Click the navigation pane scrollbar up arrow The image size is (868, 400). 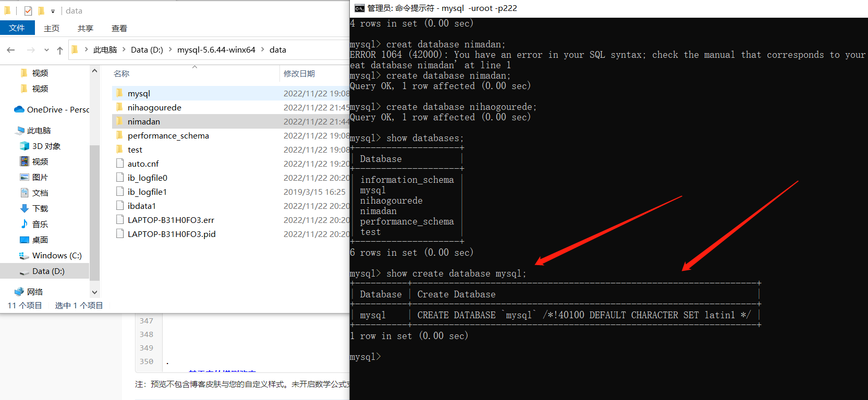coord(94,71)
